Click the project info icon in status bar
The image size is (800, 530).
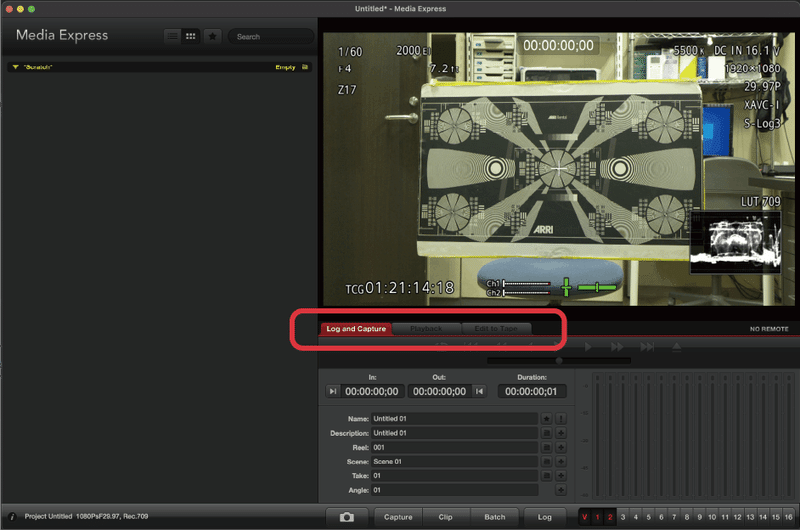tap(13, 517)
